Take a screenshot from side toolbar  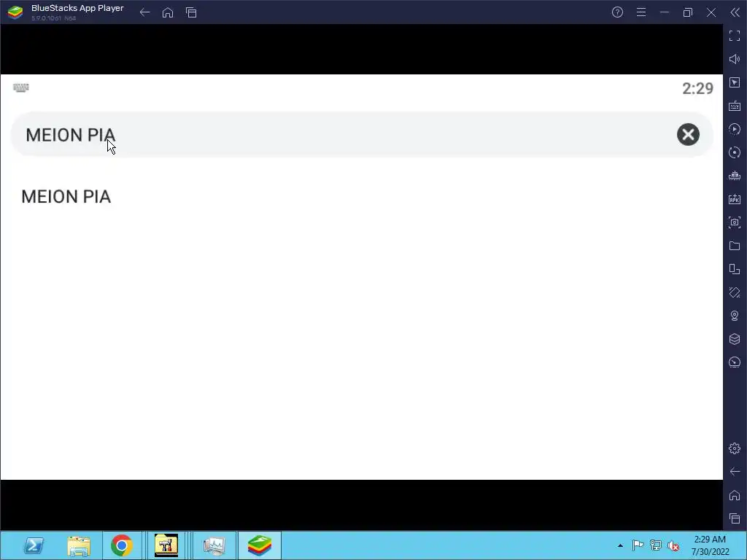click(x=735, y=222)
